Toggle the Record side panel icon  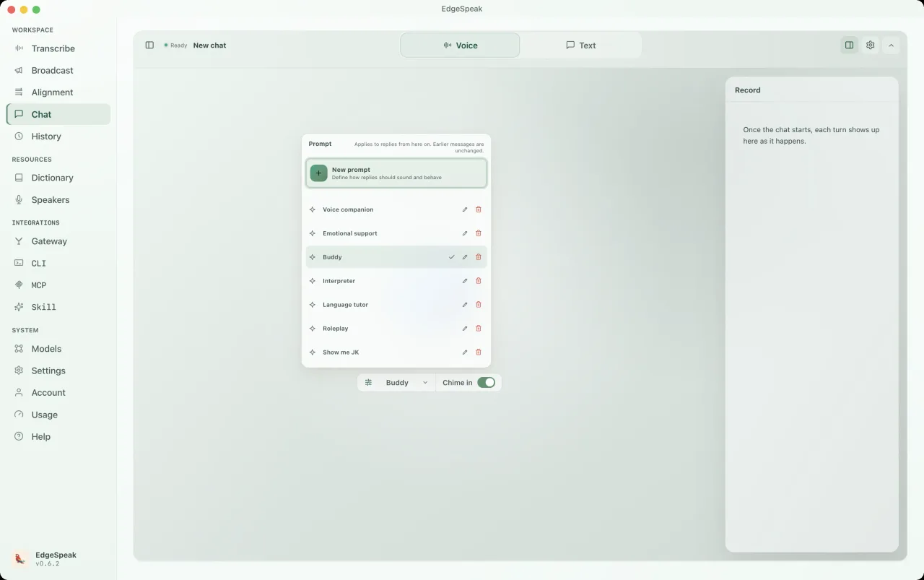tap(850, 46)
